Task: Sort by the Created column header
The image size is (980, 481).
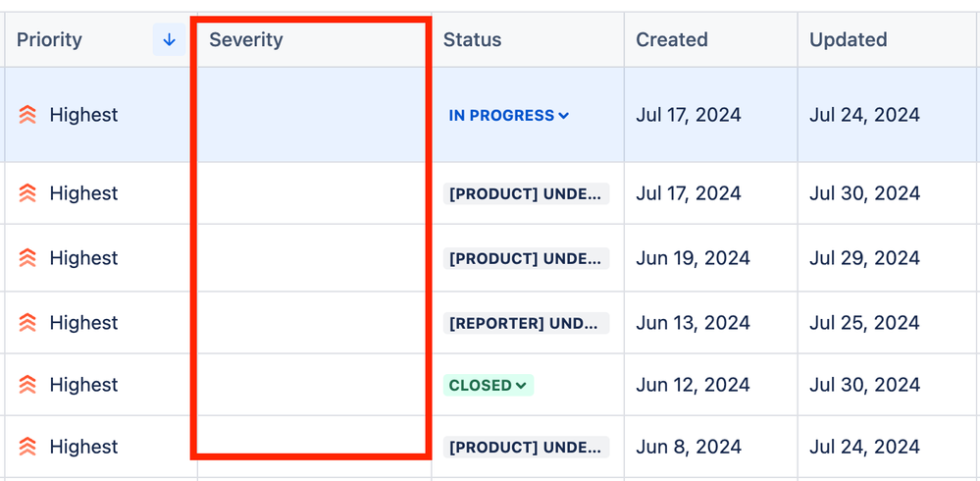Action: click(672, 39)
